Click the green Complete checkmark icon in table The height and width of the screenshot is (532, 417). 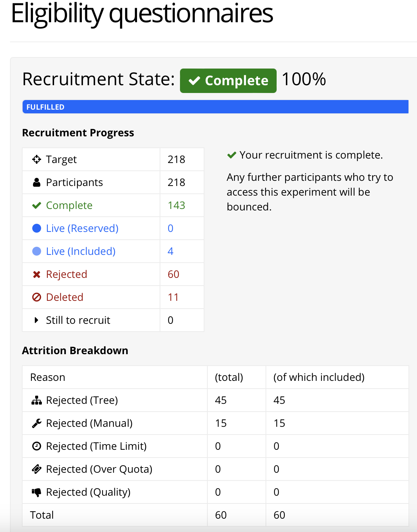(x=37, y=205)
